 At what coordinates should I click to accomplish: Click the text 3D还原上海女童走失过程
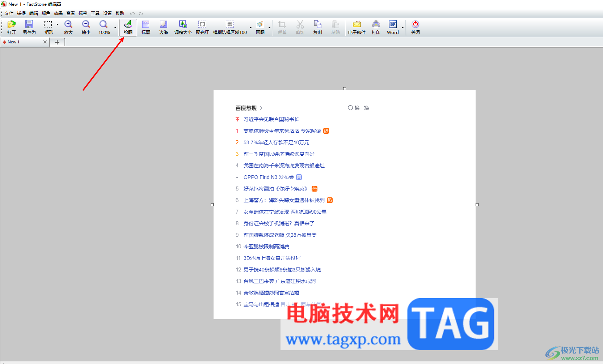[x=272, y=258]
